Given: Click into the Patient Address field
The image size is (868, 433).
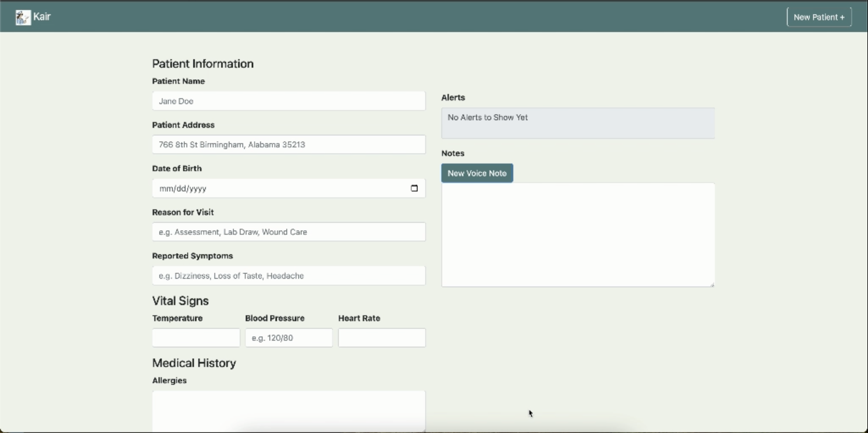Looking at the screenshot, I should pos(288,144).
